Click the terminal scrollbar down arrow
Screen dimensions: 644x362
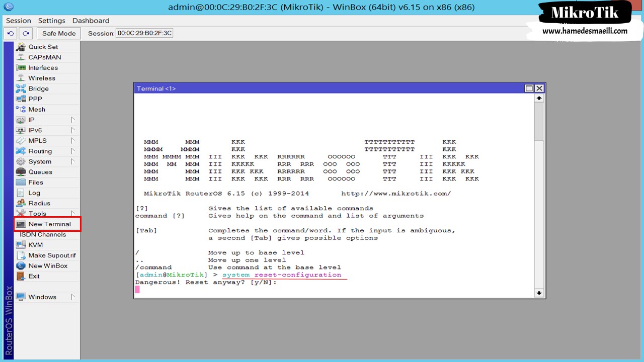tap(539, 293)
